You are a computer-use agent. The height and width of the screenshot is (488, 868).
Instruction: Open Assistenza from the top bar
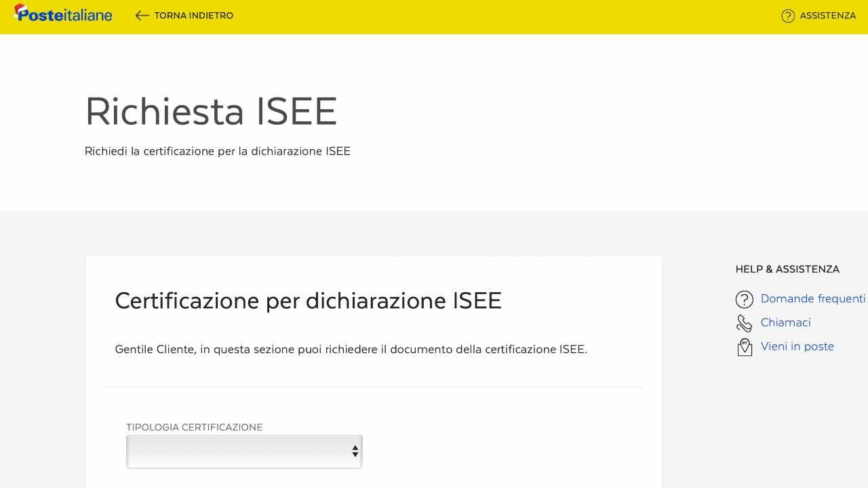pos(826,16)
